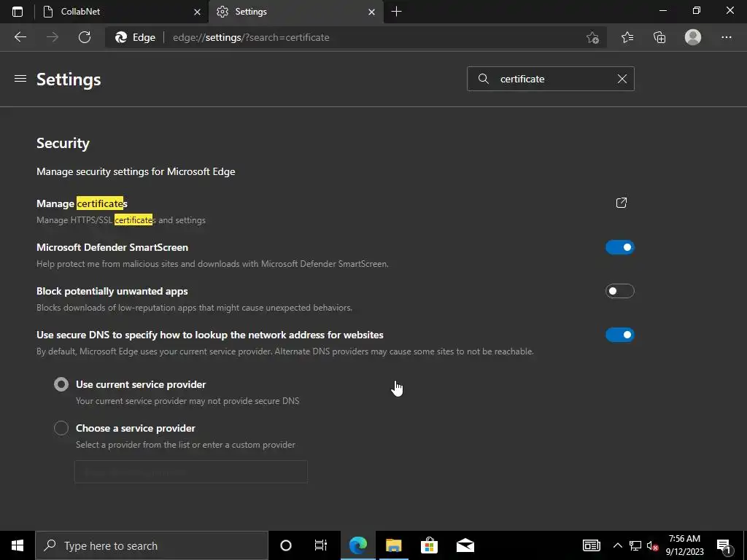This screenshot has height=560, width=747.
Task: Select Choose a service provider
Action: pos(61,428)
